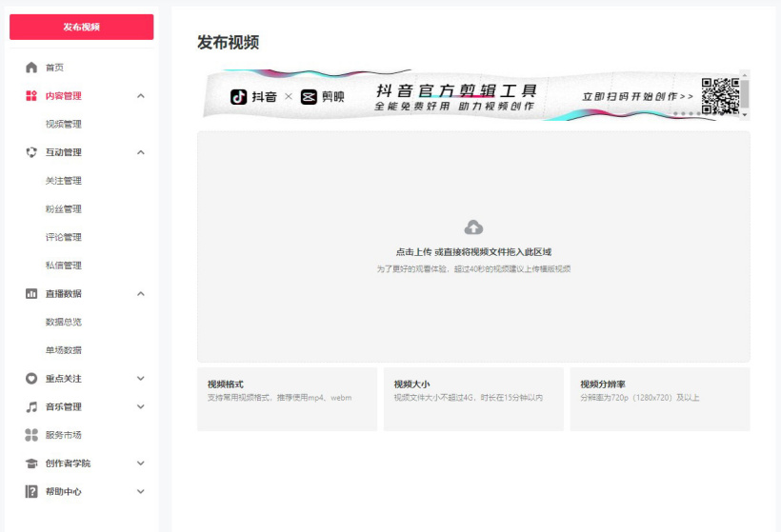Image resolution: width=781 pixels, height=532 pixels.
Task: Select the 内容管理 grid icon
Action: (31, 95)
